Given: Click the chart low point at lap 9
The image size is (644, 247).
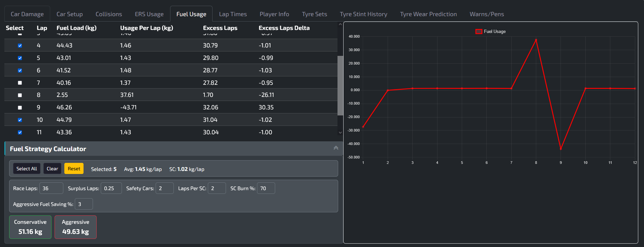Looking at the screenshot, I should point(561,149).
